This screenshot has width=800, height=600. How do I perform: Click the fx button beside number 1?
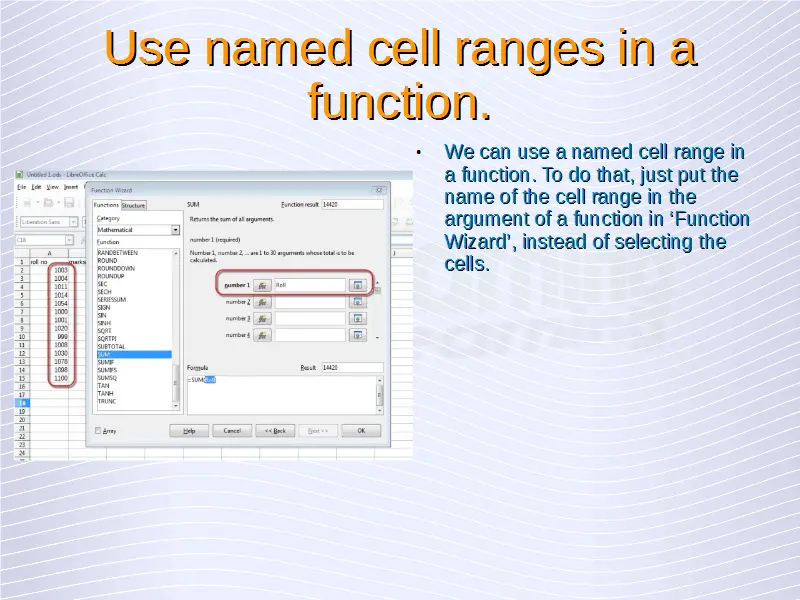coord(261,285)
